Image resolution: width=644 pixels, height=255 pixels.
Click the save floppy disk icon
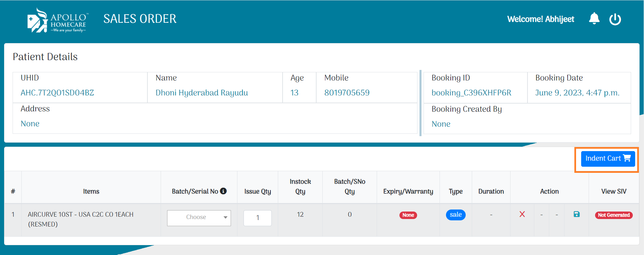click(576, 214)
